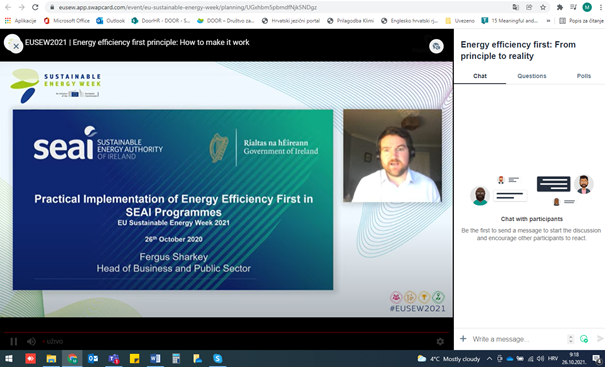
Task: Open the HRV language indicator
Action: [x=553, y=359]
